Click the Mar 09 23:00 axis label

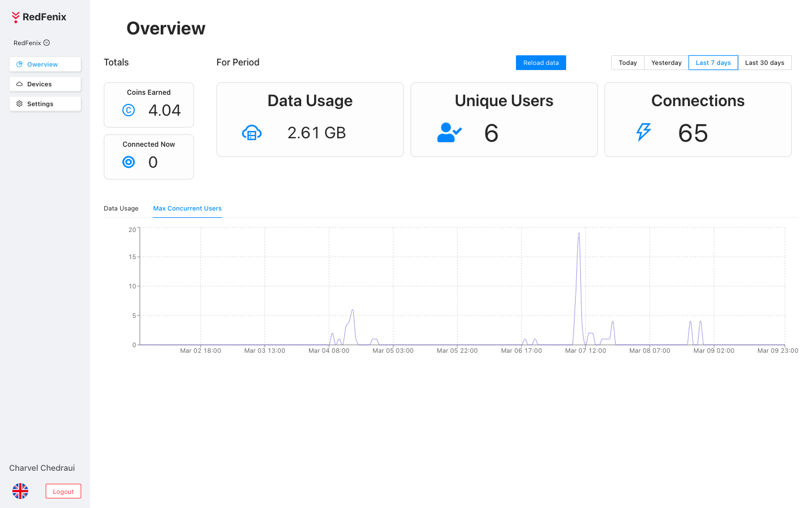coord(778,351)
